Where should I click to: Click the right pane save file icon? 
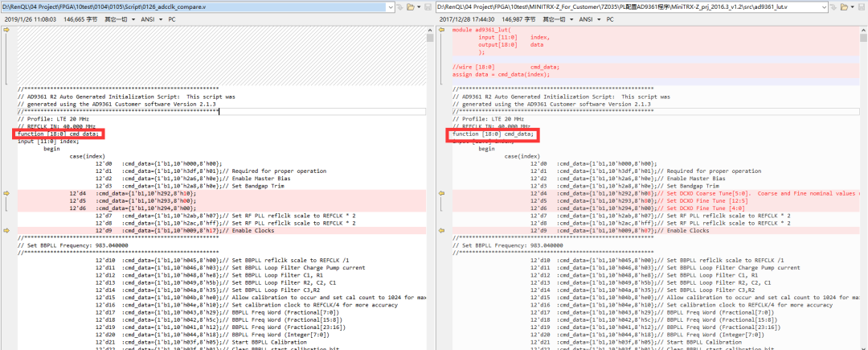click(861, 6)
